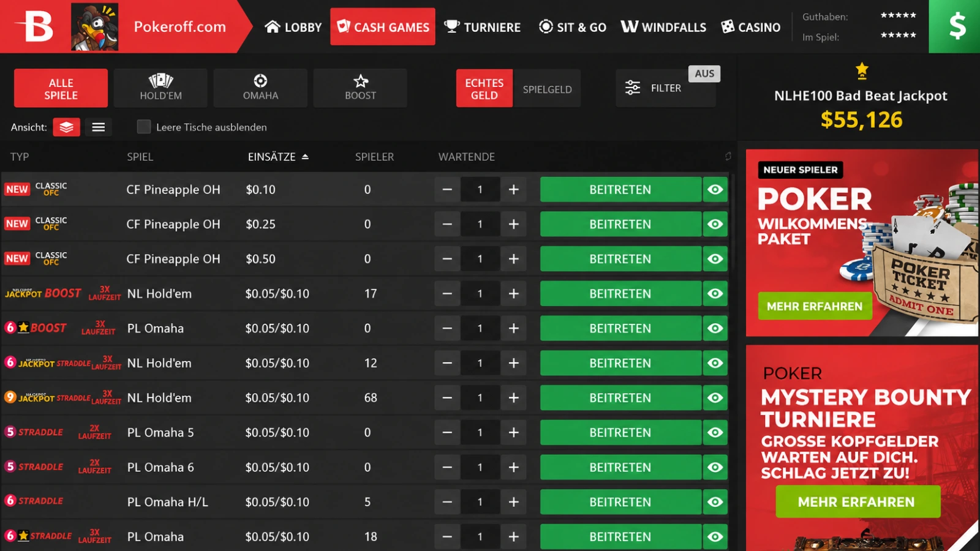Go to the Lobby tab
980x551 pixels.
(x=293, y=27)
